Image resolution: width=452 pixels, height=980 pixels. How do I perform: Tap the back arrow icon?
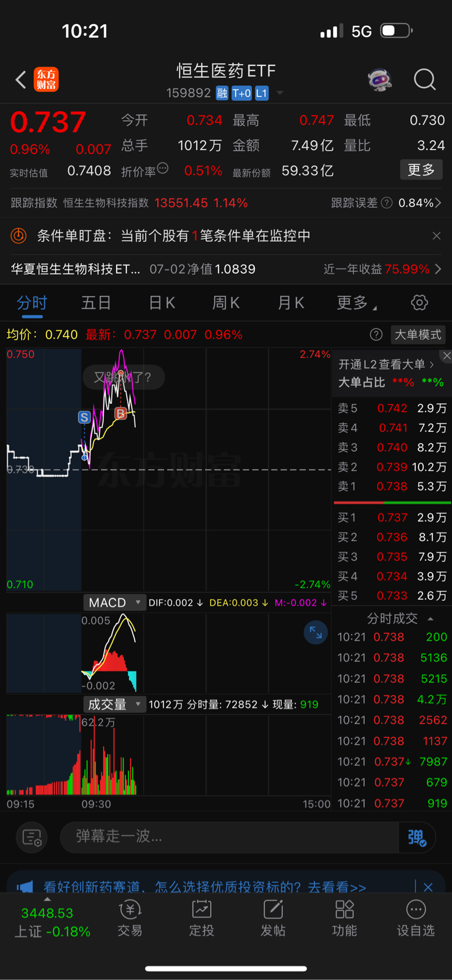pos(21,79)
